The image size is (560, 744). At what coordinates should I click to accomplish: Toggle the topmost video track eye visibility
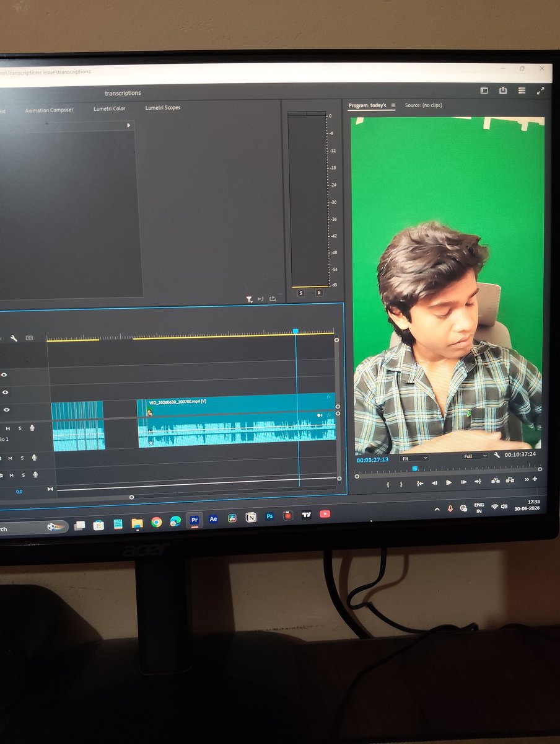point(4,374)
